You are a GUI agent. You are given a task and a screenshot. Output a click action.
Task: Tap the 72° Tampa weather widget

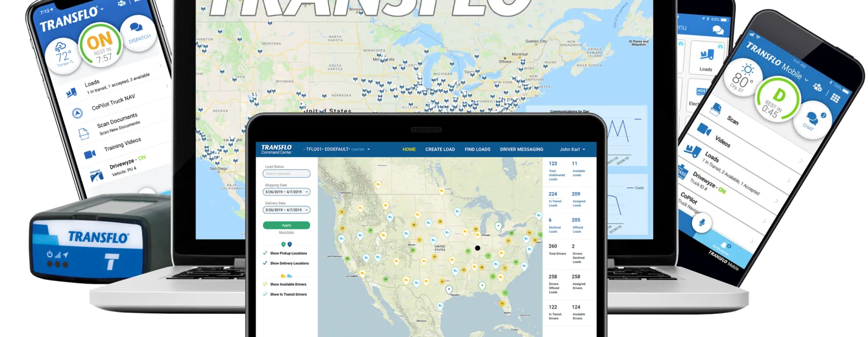tap(64, 55)
